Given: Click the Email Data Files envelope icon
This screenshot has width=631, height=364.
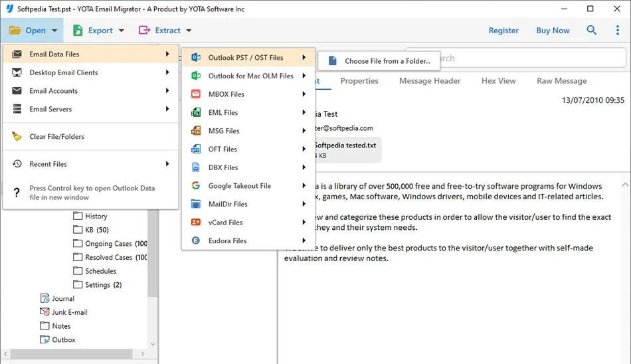Looking at the screenshot, I should coord(17,54).
